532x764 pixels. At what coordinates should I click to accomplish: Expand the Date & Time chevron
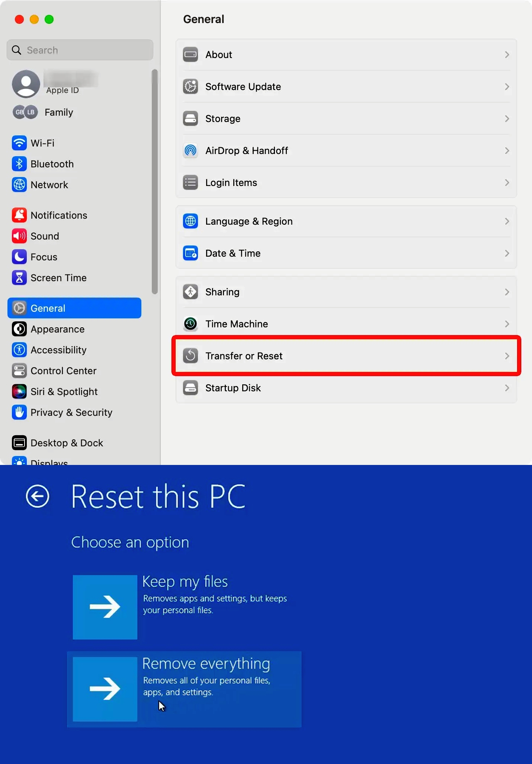pos(507,253)
